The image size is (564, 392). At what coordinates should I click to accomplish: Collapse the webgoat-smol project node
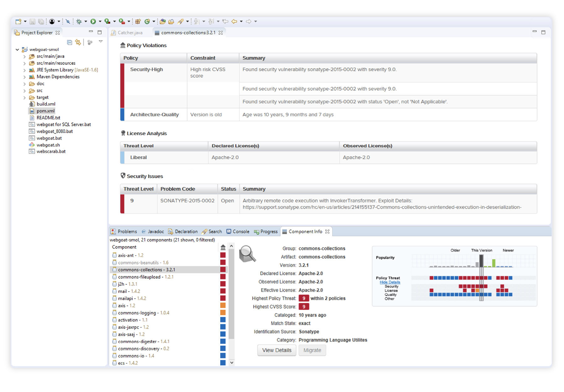pos(17,49)
